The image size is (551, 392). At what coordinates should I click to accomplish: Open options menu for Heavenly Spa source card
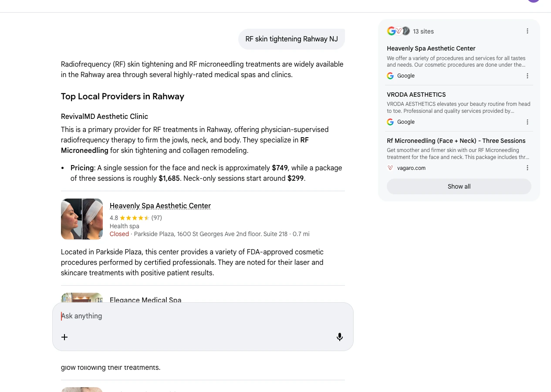pyautogui.click(x=527, y=76)
